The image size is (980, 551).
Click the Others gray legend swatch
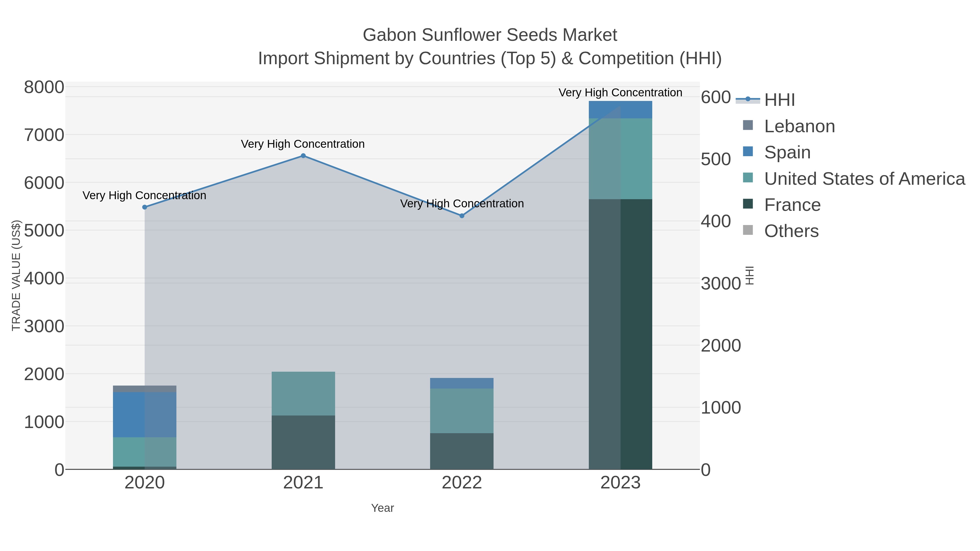(748, 230)
